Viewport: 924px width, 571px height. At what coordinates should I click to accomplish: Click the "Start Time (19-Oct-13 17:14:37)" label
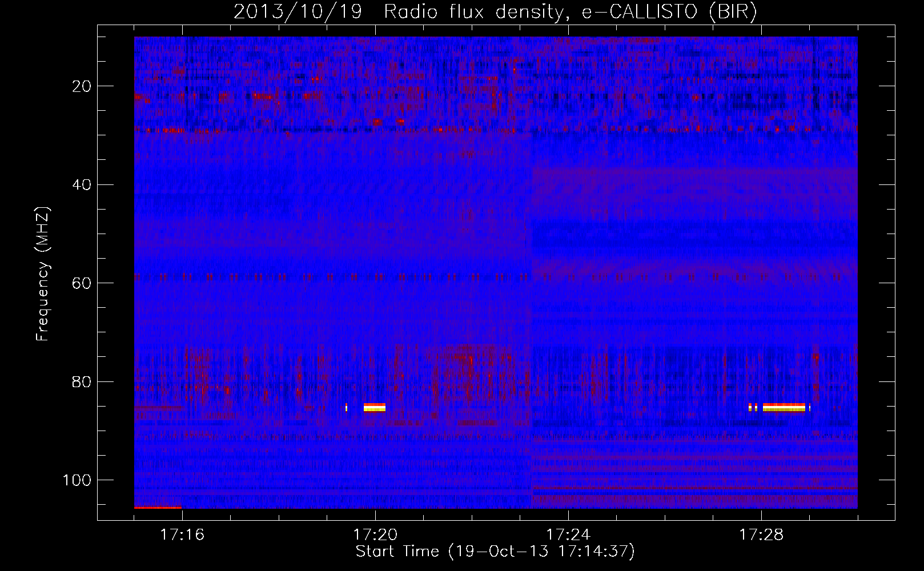495,552
